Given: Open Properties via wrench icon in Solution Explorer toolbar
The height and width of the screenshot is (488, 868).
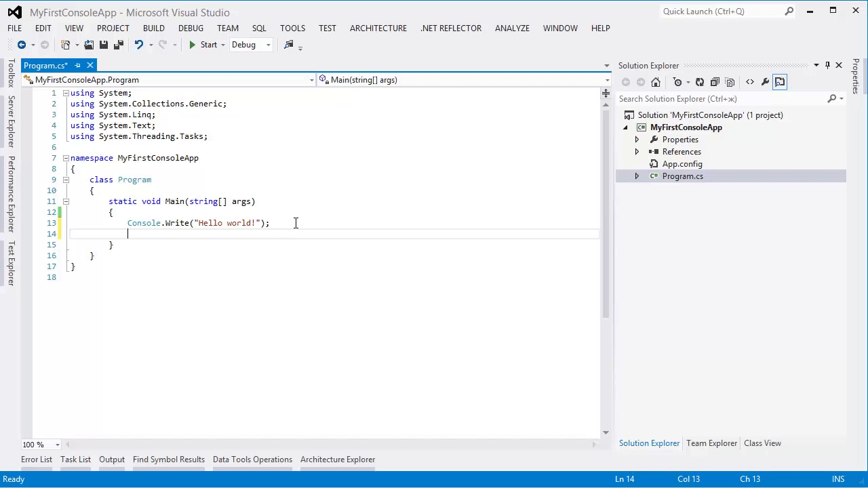Looking at the screenshot, I should 765,82.
